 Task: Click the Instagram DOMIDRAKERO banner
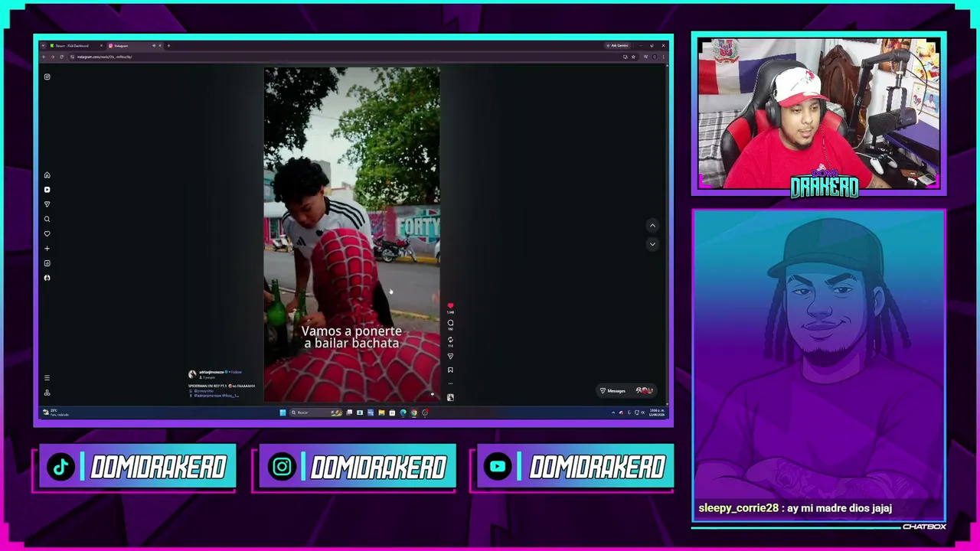pos(357,467)
